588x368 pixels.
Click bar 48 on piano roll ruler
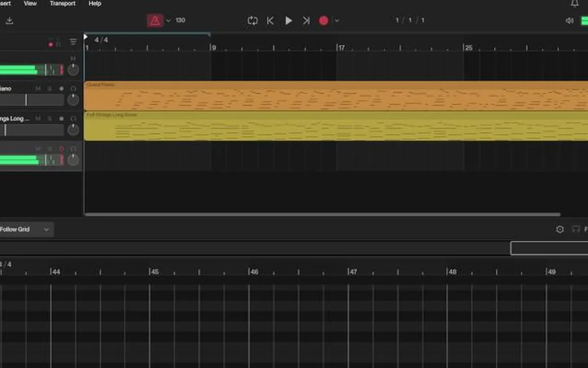point(452,271)
